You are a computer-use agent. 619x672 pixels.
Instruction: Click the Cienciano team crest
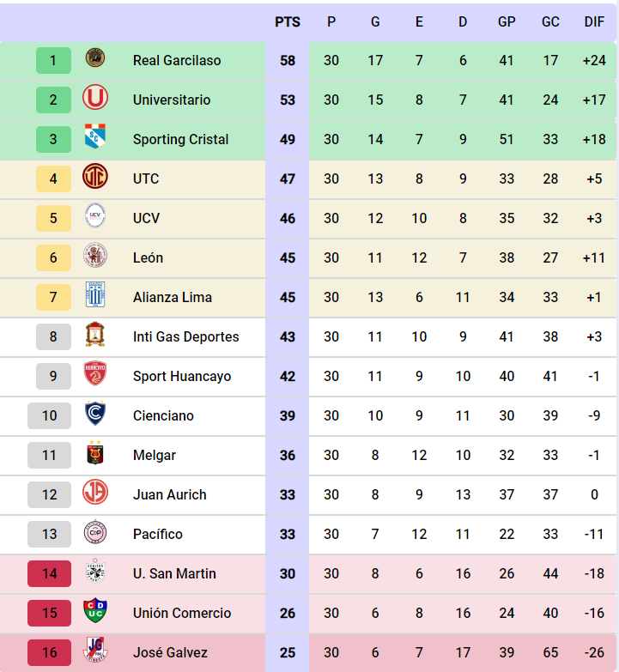coord(95,415)
